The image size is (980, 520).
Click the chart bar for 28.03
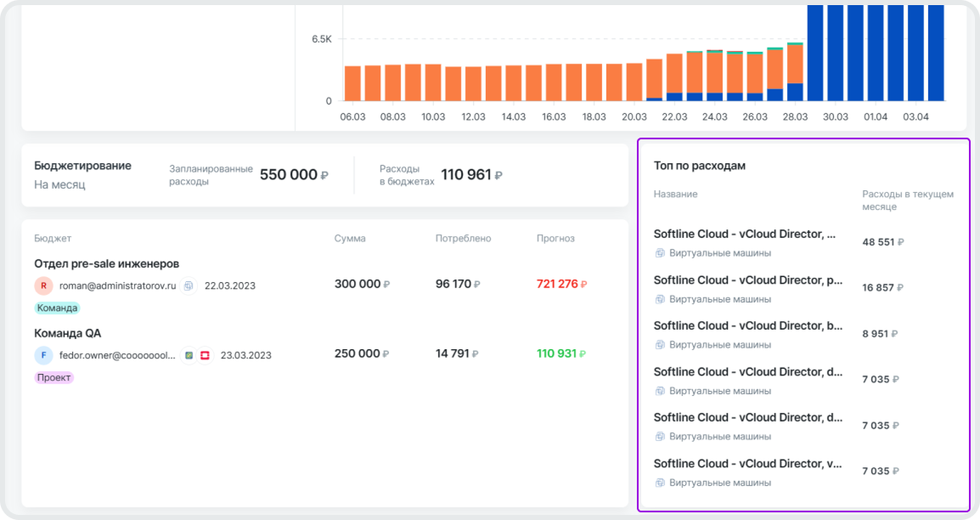795,72
